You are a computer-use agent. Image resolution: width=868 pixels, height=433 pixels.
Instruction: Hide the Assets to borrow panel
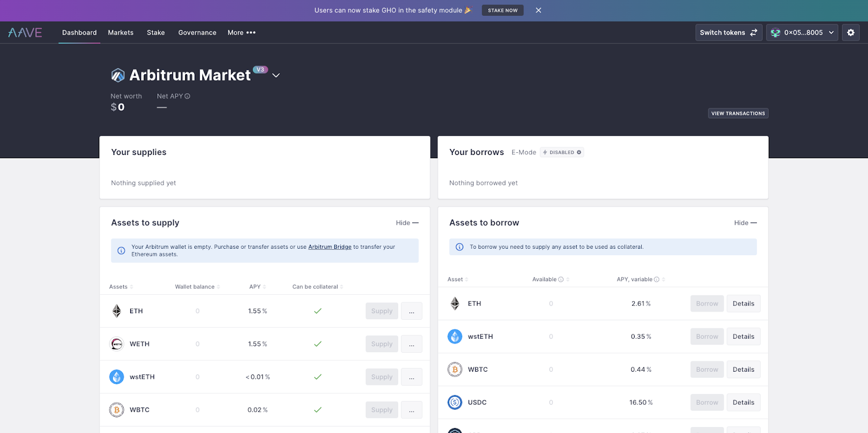[745, 223]
